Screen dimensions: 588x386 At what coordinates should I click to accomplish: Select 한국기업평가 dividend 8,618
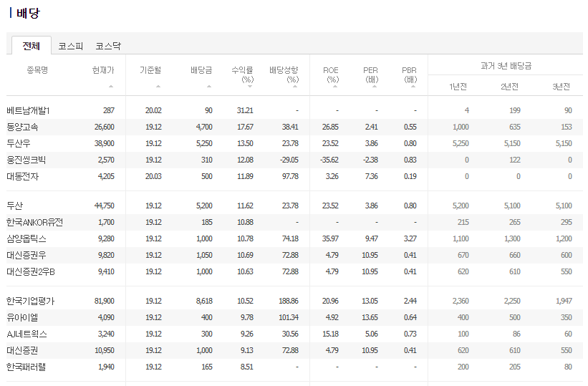(x=204, y=301)
